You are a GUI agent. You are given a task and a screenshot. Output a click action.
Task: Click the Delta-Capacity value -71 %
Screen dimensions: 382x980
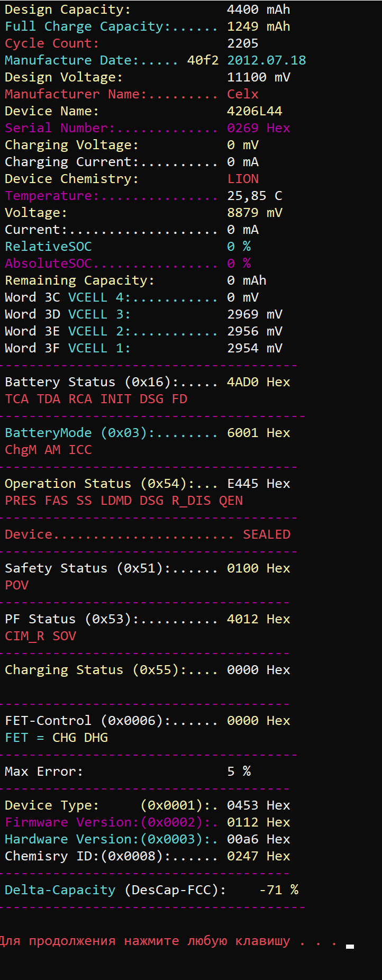pos(278,890)
